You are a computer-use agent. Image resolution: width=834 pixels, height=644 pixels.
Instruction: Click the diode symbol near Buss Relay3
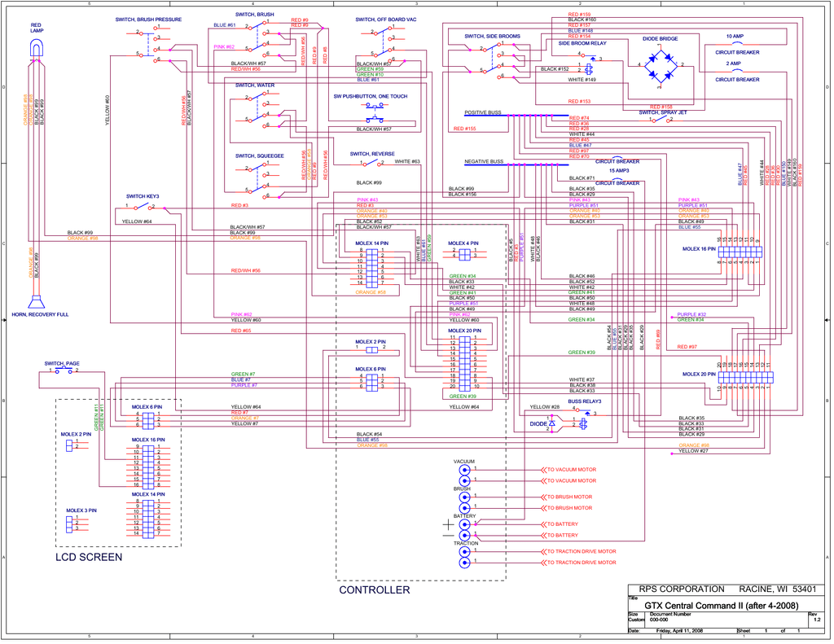tap(551, 423)
